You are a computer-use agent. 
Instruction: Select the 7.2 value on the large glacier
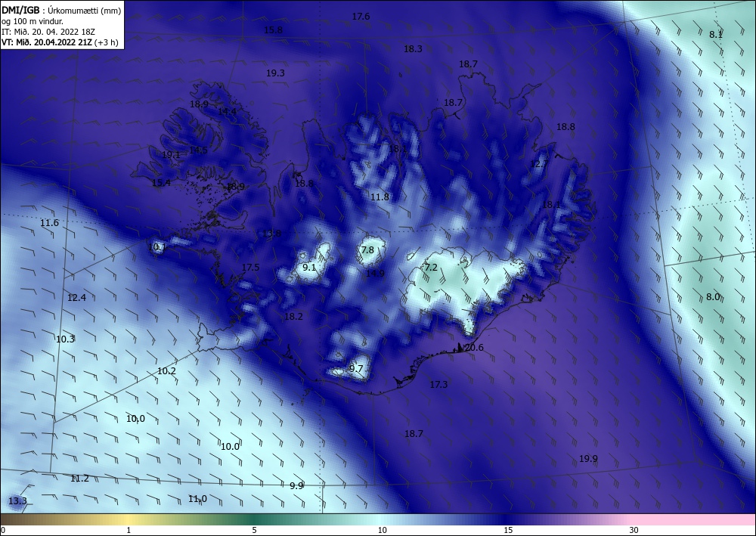(431, 267)
